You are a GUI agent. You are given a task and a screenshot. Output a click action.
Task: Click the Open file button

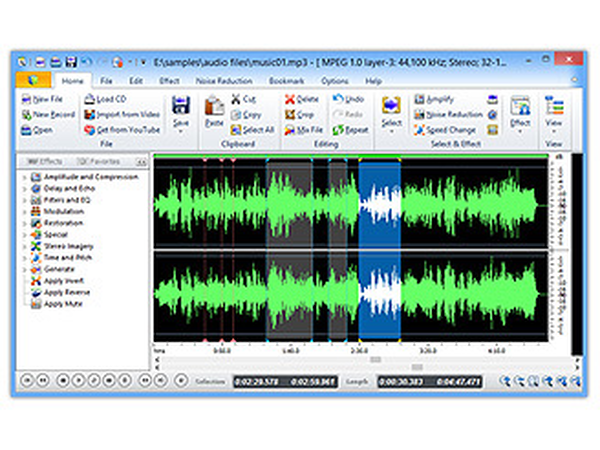click(37, 130)
